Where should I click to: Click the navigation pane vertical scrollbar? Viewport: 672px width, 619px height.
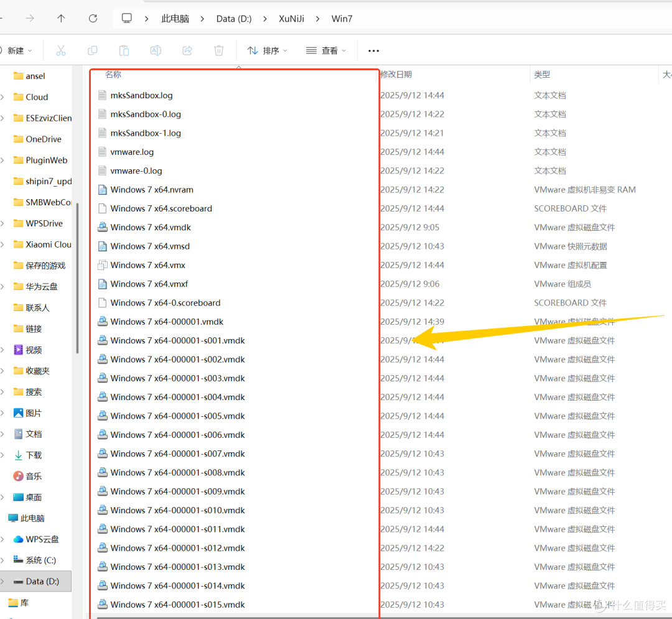coord(78,279)
